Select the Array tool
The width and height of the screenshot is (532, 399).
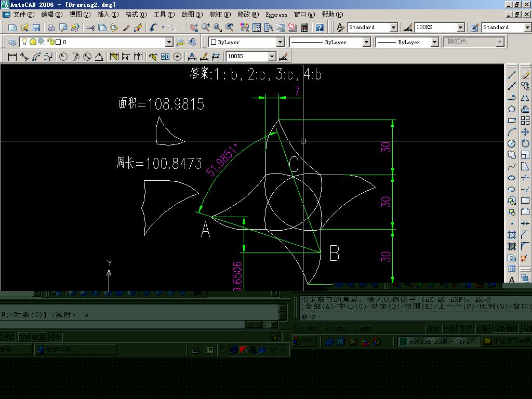(525, 121)
